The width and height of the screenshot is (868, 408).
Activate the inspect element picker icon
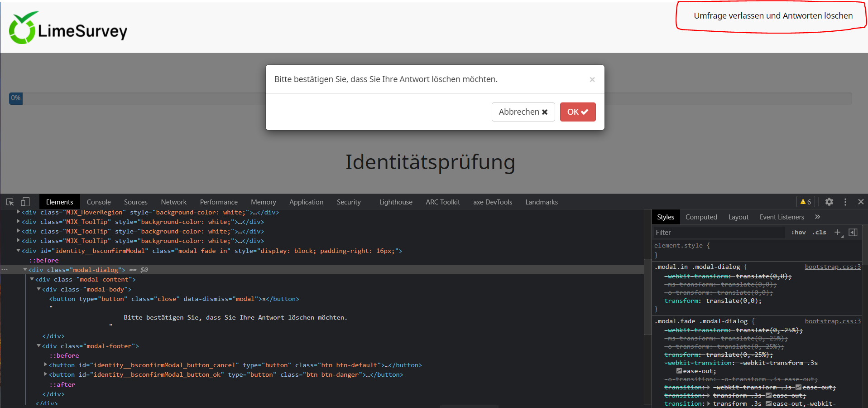(x=10, y=202)
